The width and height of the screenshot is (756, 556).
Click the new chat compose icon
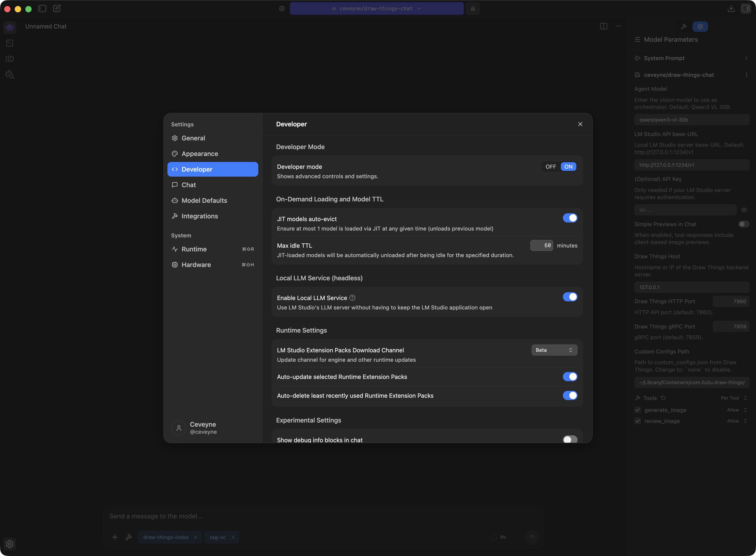[x=57, y=8]
